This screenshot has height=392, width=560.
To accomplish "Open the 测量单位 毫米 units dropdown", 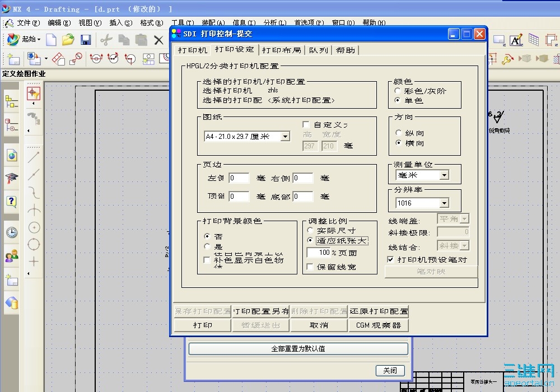I will tap(444, 175).
